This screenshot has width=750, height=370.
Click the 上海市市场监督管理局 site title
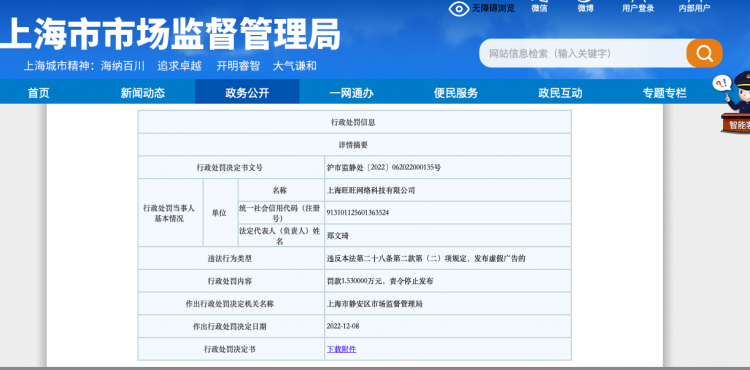click(171, 34)
